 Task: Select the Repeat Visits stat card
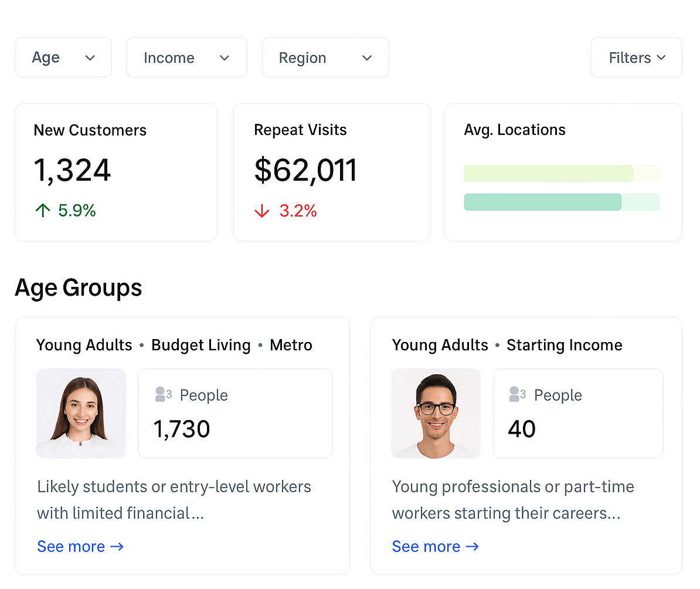click(332, 172)
